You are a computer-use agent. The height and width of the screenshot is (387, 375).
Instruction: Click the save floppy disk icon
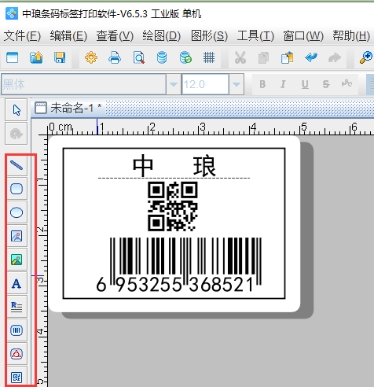click(59, 58)
